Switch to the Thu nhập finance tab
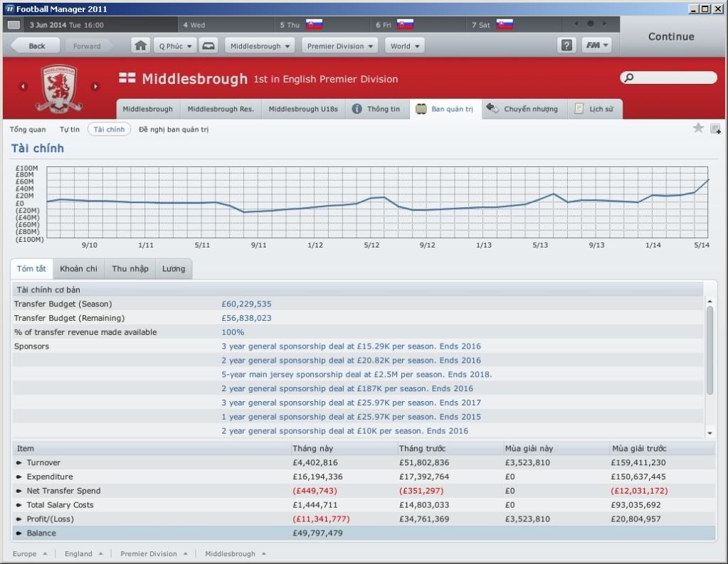Viewport: 728px width, 564px height. click(130, 269)
